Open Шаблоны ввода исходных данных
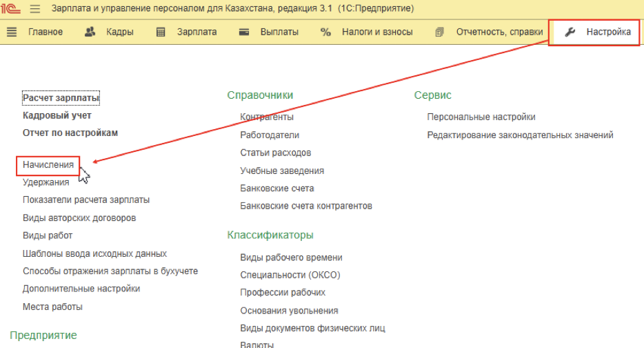This screenshot has width=644, height=348. tap(95, 253)
